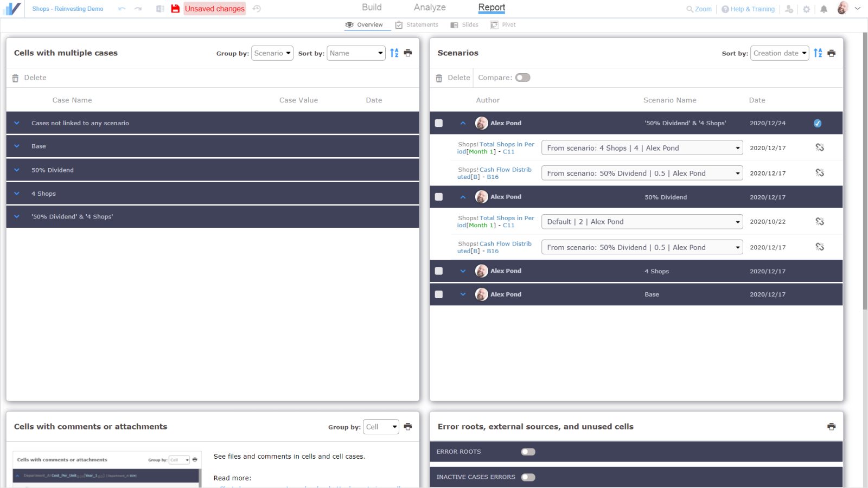
Task: Unlink the Default | 2 case row
Action: point(820,221)
